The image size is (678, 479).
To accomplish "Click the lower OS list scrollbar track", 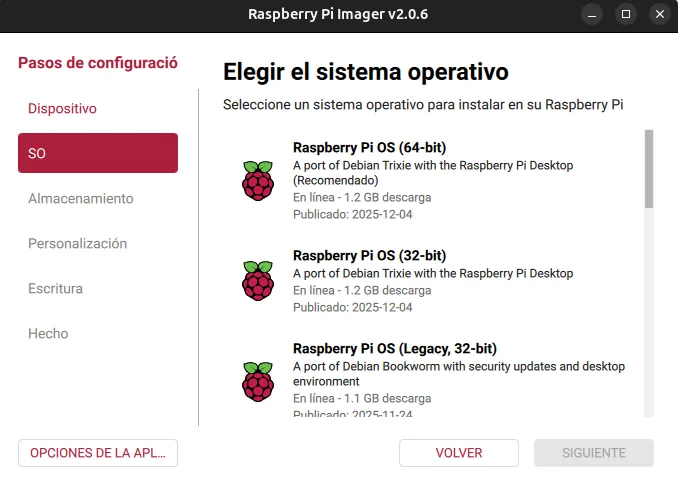I will (649, 312).
